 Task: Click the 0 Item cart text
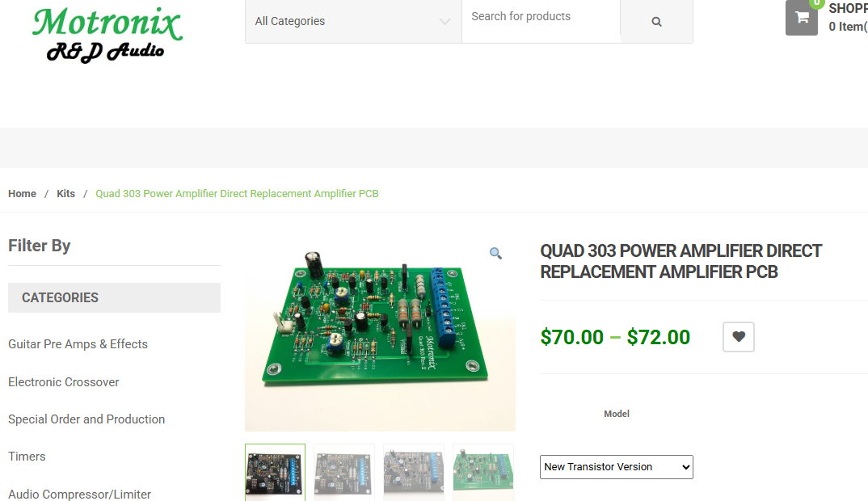pos(848,27)
